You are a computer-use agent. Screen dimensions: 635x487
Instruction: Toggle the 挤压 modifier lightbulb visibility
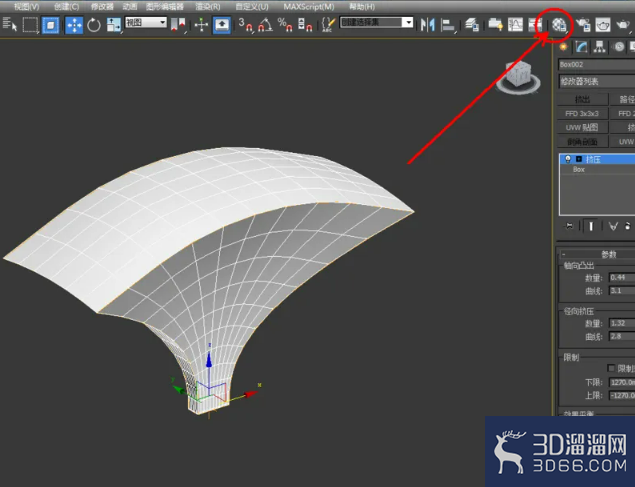[568, 159]
